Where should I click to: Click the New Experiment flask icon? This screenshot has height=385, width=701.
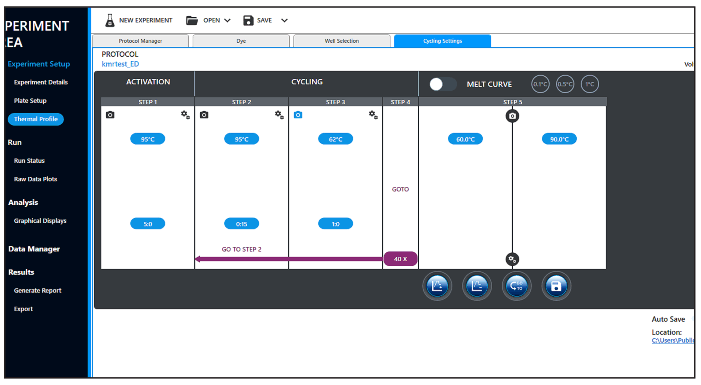pyautogui.click(x=110, y=20)
